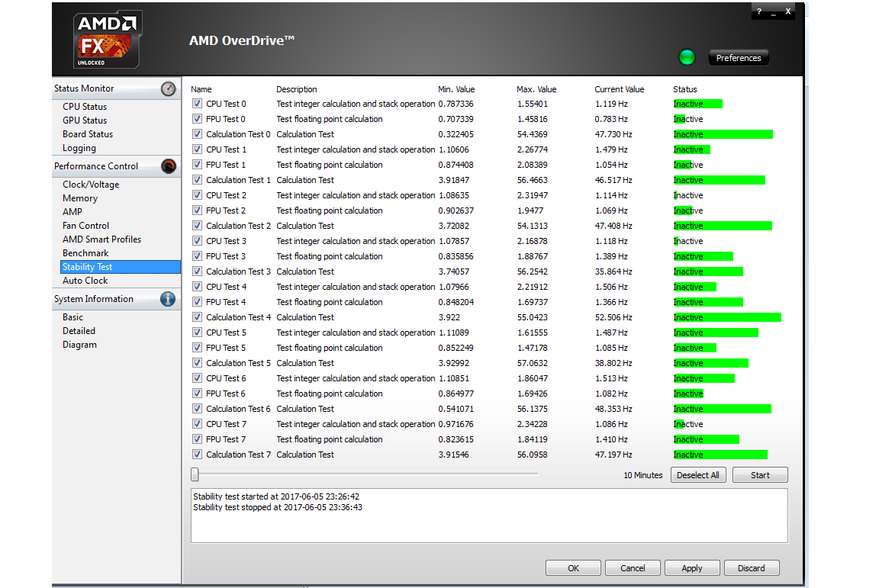Go to the Fan Control page
The height and width of the screenshot is (588, 879).
85,226
